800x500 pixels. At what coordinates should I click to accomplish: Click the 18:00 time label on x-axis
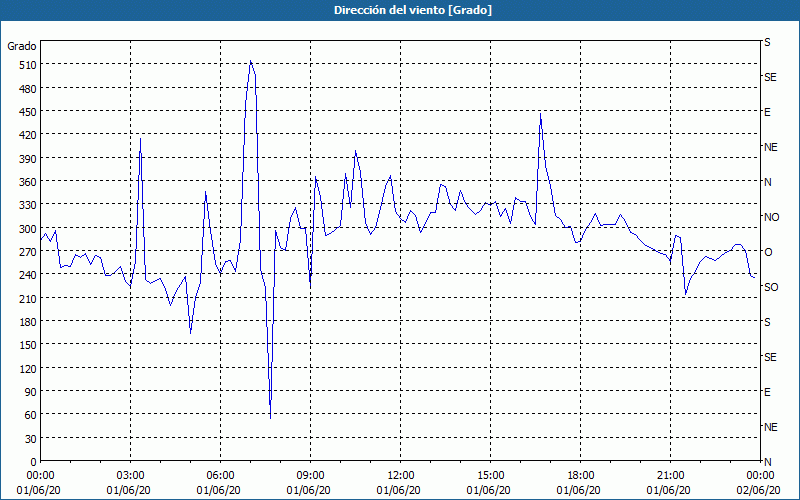[x=580, y=476]
